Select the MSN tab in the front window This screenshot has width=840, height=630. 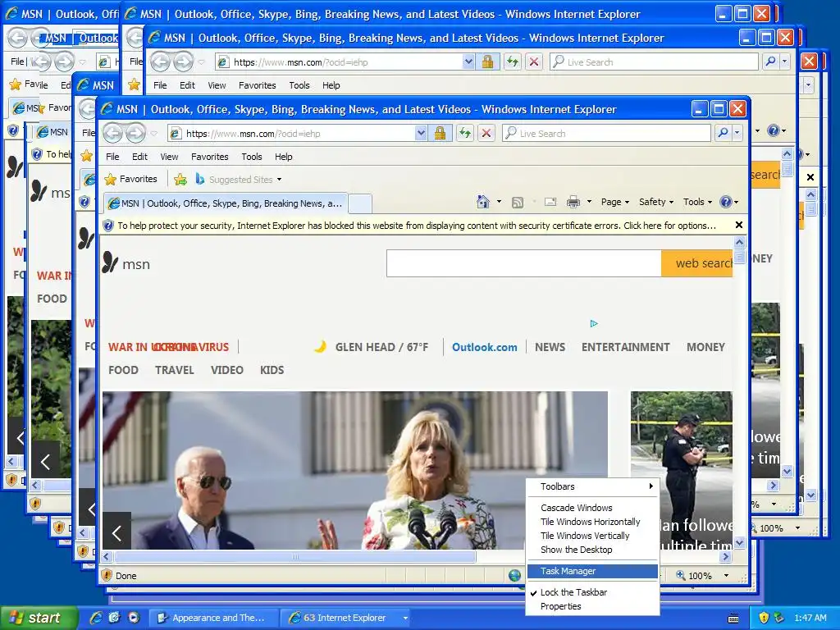pyautogui.click(x=225, y=203)
